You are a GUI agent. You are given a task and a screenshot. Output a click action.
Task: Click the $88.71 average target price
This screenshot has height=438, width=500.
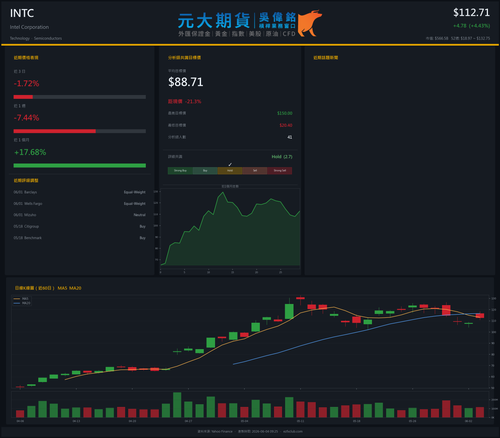186,82
